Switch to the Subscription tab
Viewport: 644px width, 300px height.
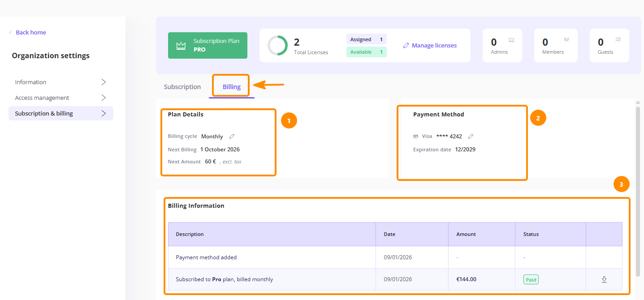pyautogui.click(x=182, y=87)
